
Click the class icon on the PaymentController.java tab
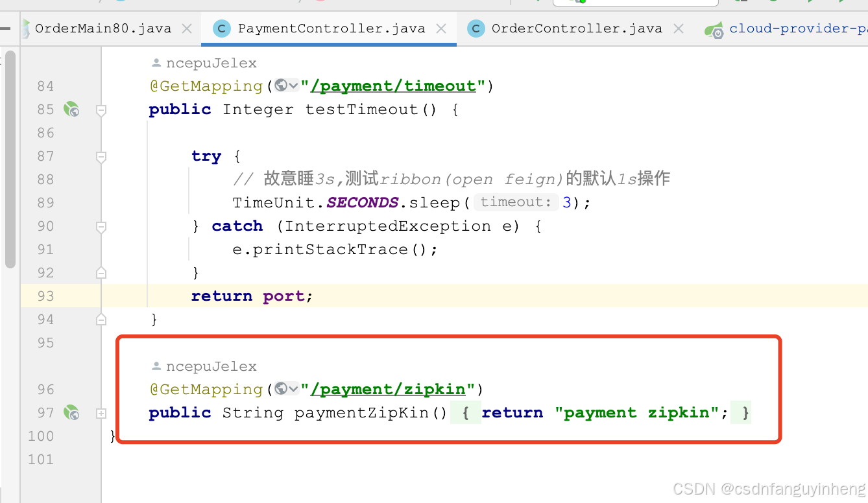pos(222,29)
